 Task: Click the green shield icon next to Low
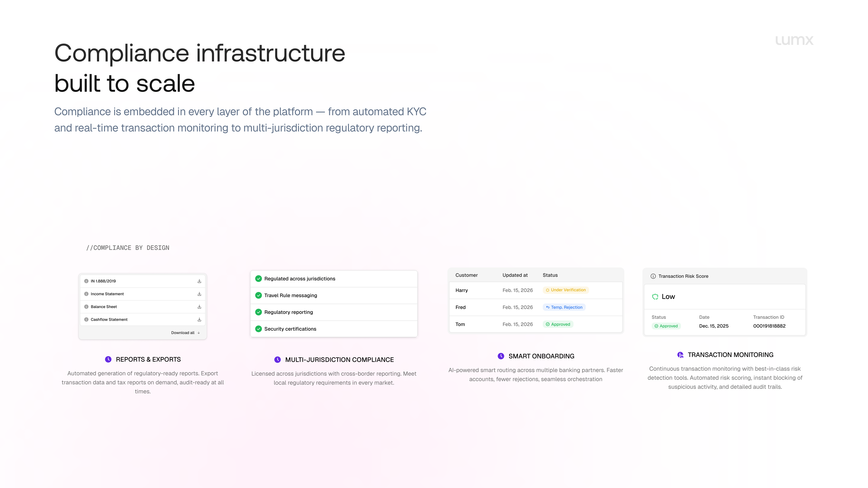pos(655,297)
